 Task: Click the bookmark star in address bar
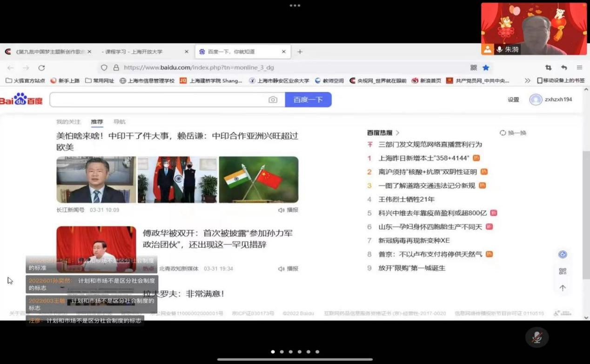486,67
